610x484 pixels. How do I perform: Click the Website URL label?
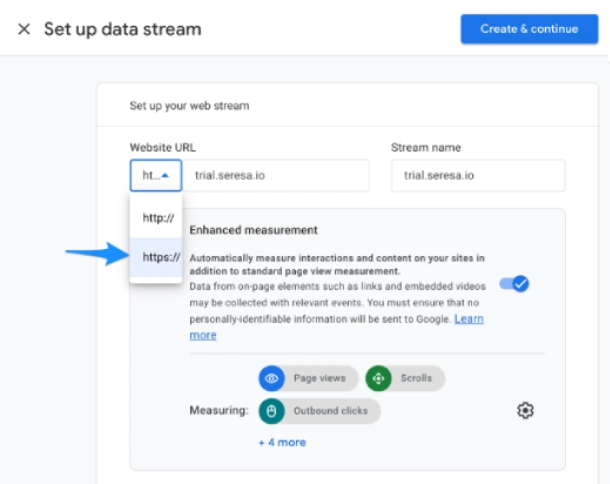pyautogui.click(x=163, y=147)
